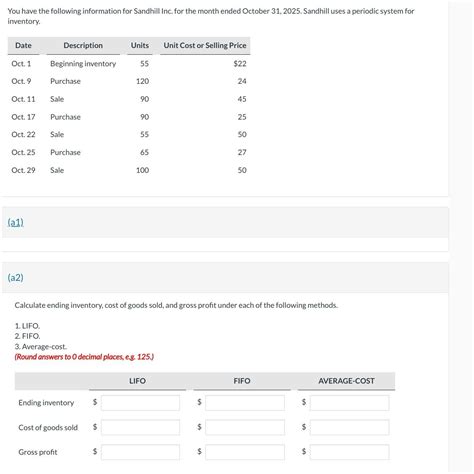Click the FIFO column heading
This screenshot has width=474, height=474.
(x=242, y=381)
